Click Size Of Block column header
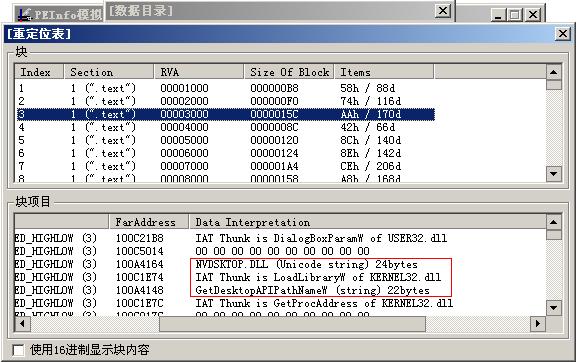 tap(289, 72)
